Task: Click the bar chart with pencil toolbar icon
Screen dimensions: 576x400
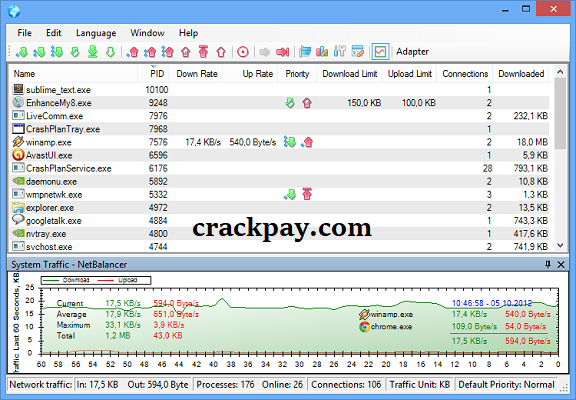Action: click(x=322, y=52)
